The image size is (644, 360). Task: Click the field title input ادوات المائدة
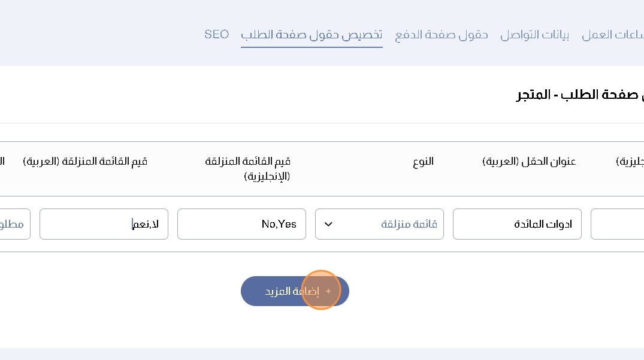(x=517, y=224)
